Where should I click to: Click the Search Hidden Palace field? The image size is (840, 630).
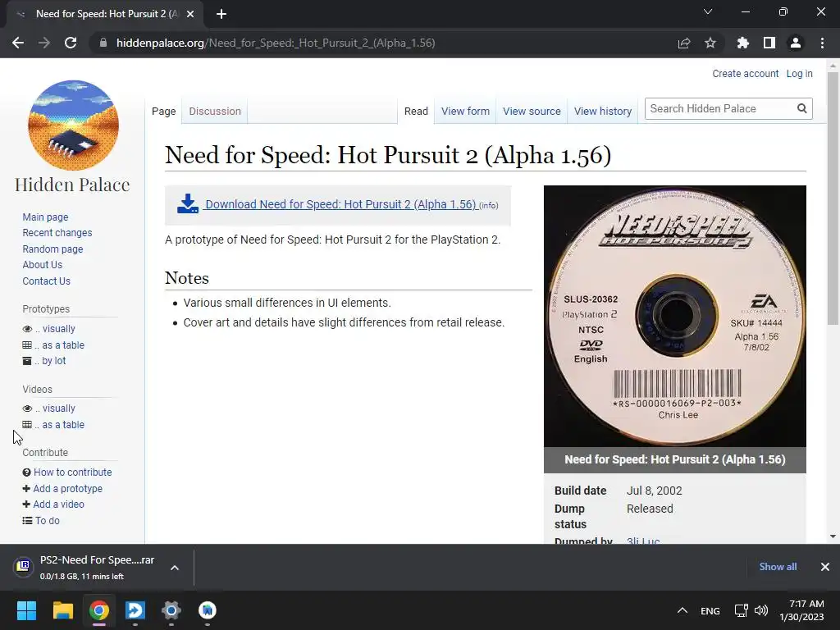coord(720,108)
